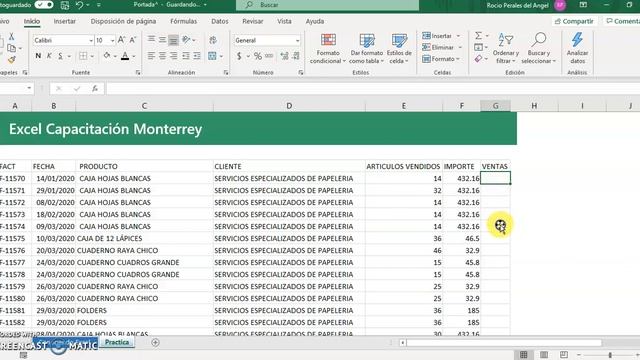The width and height of the screenshot is (640, 360).
Task: Click the Align Bottom icon
Action: 173,40
